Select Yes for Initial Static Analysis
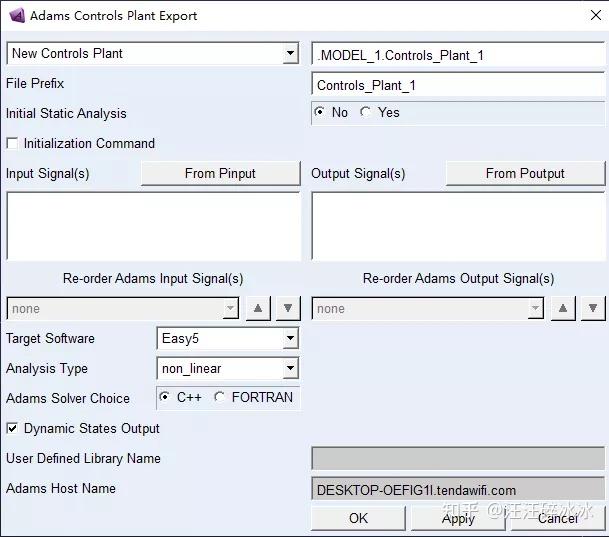 pos(366,113)
